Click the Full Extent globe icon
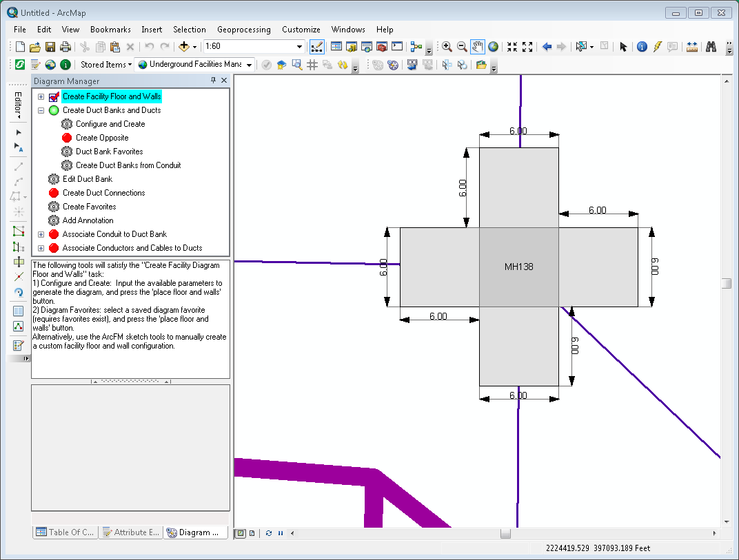This screenshot has height=560, width=739. click(493, 47)
